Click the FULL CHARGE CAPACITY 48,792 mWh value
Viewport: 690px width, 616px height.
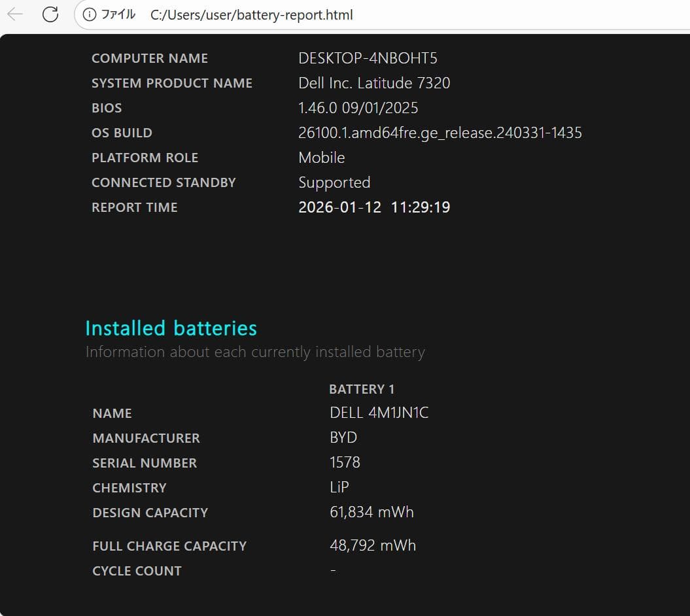[373, 545]
